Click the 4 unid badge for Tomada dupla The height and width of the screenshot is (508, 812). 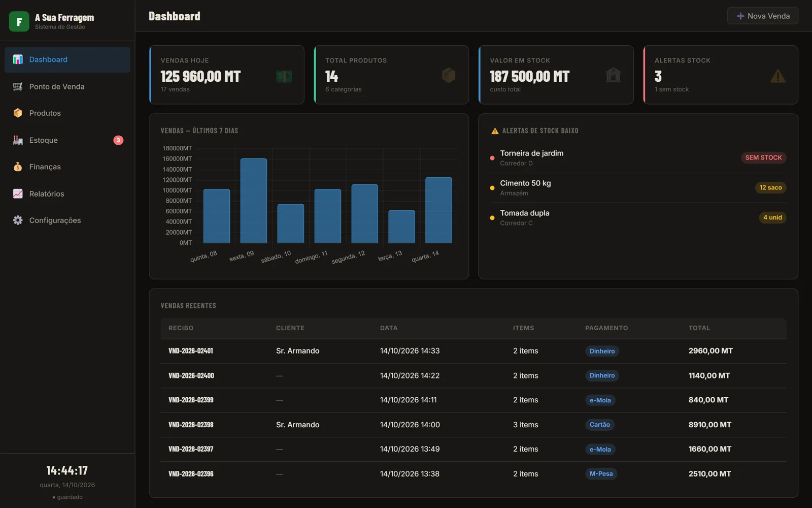[772, 217]
